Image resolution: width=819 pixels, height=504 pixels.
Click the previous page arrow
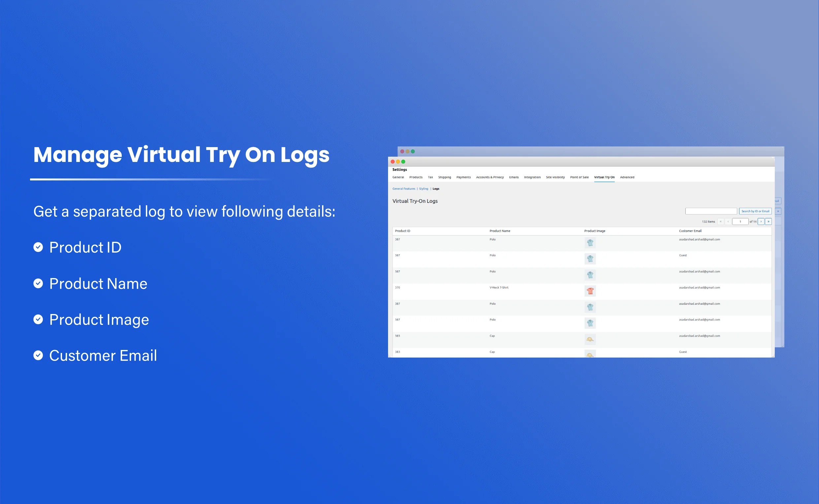(728, 221)
